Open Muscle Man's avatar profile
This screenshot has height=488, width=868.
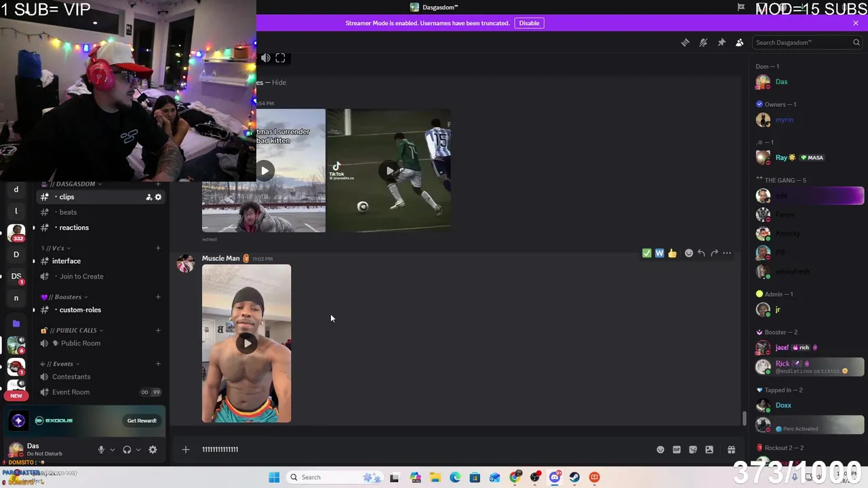point(185,264)
